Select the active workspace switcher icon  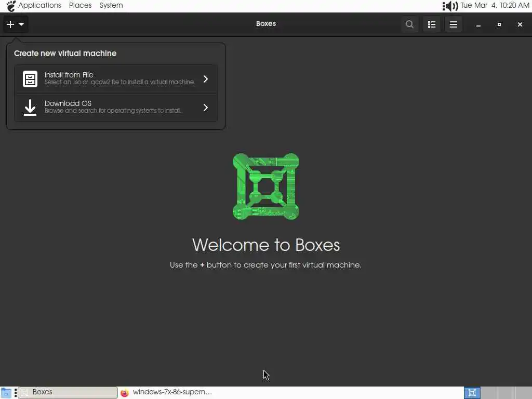[x=472, y=393]
